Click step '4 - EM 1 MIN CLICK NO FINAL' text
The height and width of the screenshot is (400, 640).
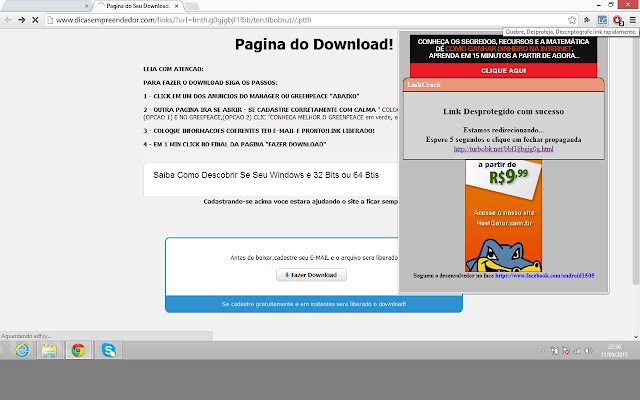tap(235, 144)
